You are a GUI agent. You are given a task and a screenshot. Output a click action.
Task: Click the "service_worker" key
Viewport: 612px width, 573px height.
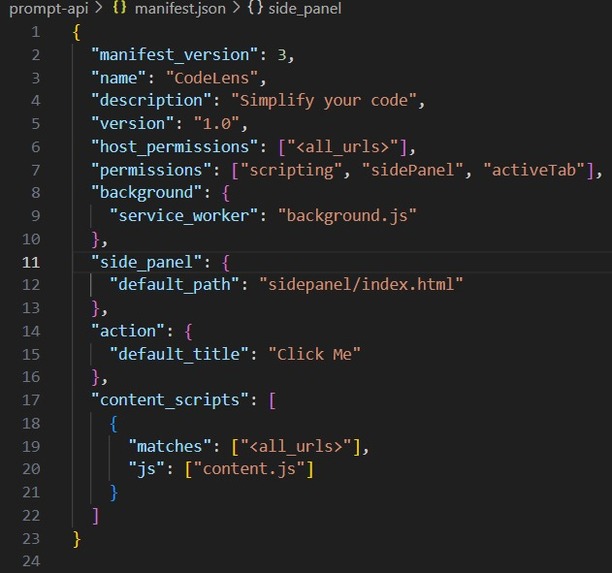183,216
